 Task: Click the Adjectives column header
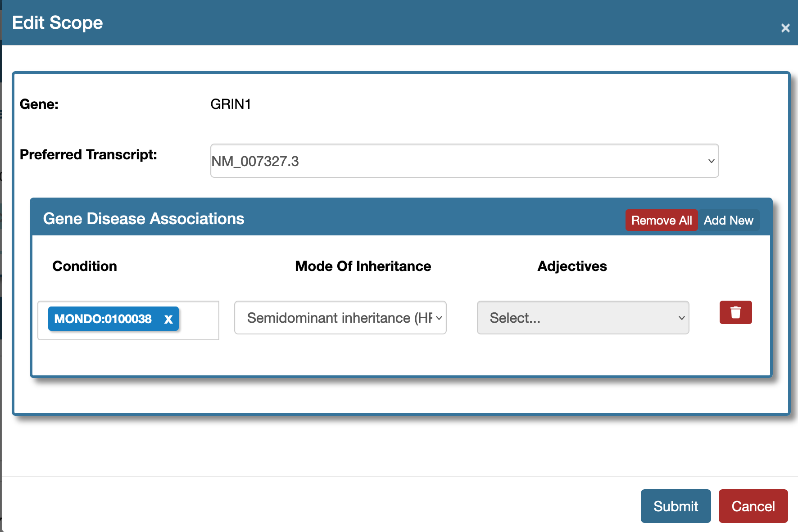coord(572,266)
